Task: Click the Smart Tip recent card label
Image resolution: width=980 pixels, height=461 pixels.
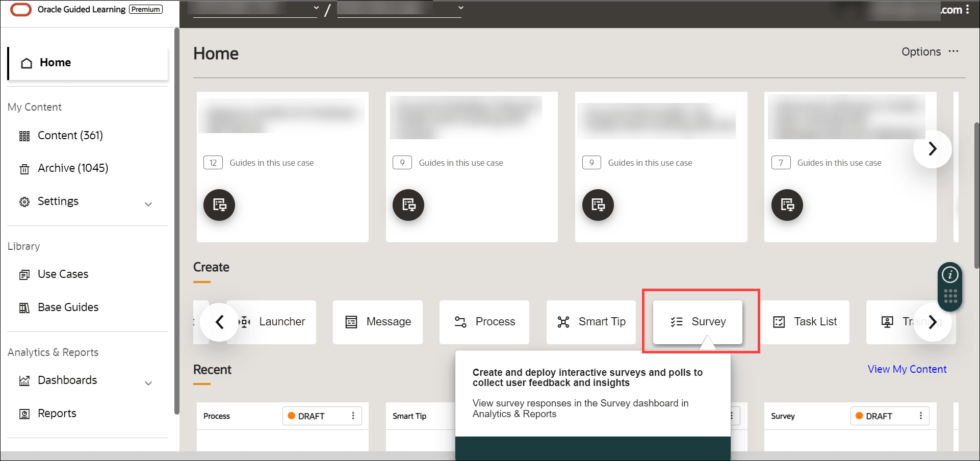Action: [409, 416]
